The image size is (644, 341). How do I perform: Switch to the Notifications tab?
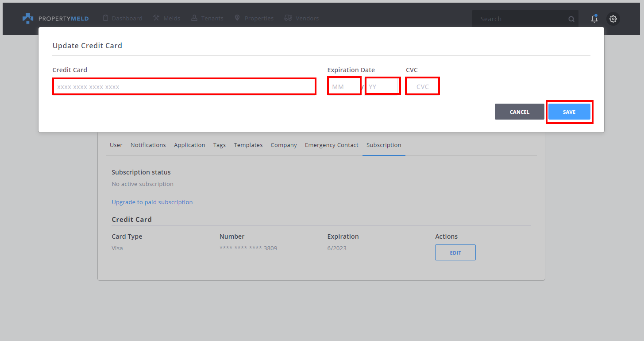pyautogui.click(x=148, y=145)
